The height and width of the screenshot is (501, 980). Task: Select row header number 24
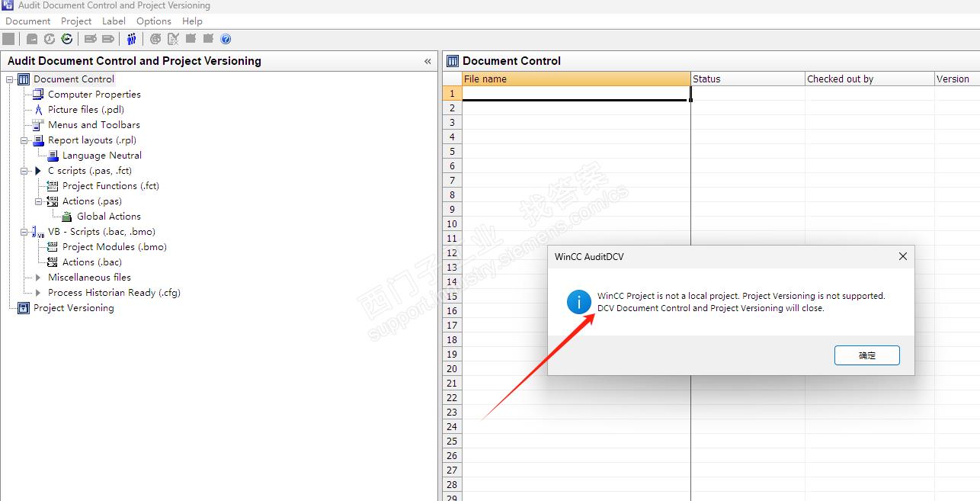[x=452, y=426]
